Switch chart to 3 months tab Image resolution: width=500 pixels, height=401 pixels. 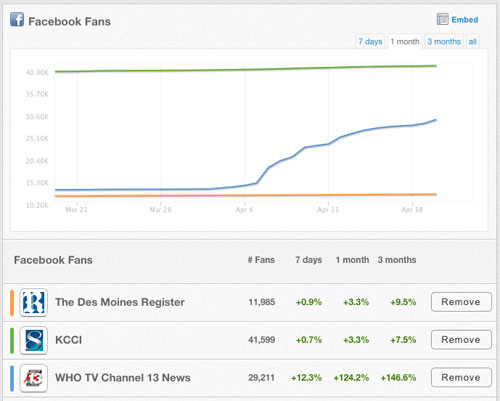(x=444, y=41)
